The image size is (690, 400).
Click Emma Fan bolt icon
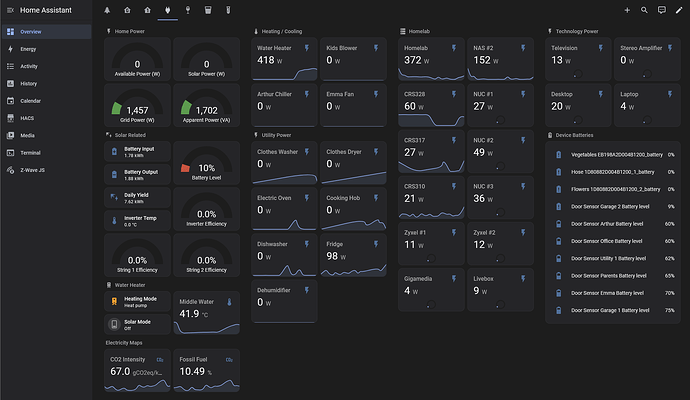click(376, 94)
